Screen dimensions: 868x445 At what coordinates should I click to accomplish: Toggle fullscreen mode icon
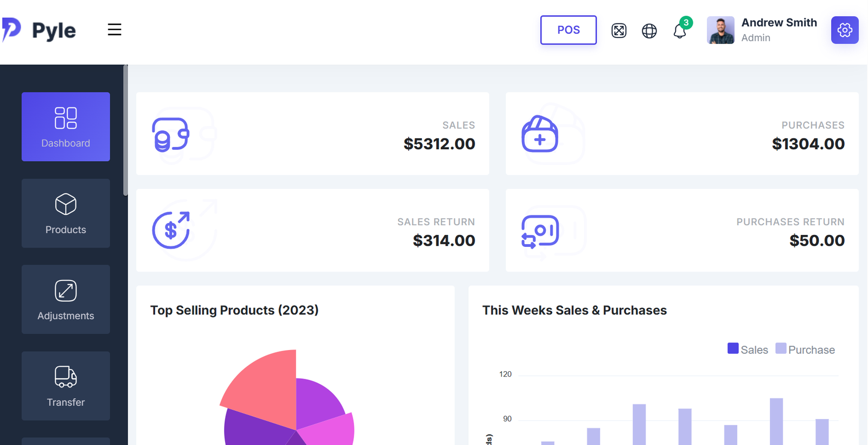tap(618, 31)
